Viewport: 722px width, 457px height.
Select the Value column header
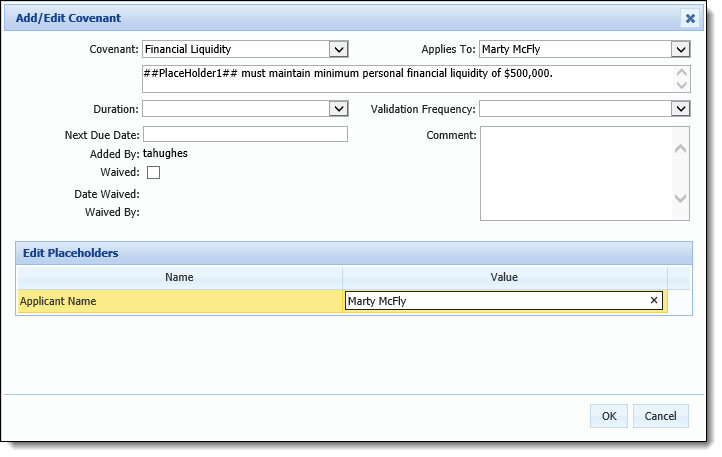[504, 277]
